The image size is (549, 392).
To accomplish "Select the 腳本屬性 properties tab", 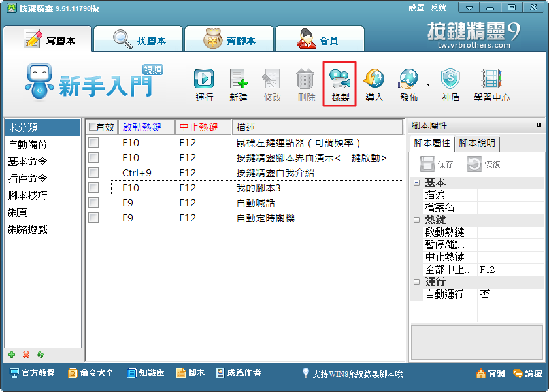I will (x=432, y=144).
